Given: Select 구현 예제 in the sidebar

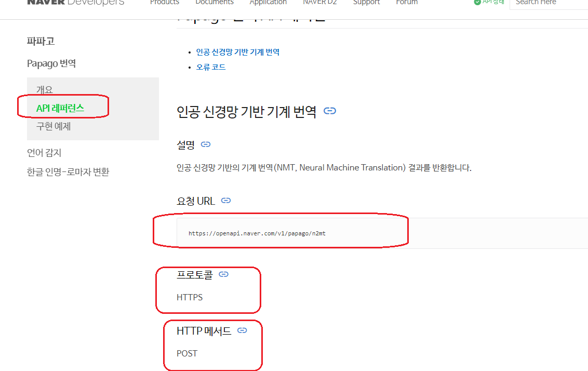Looking at the screenshot, I should coord(54,126).
